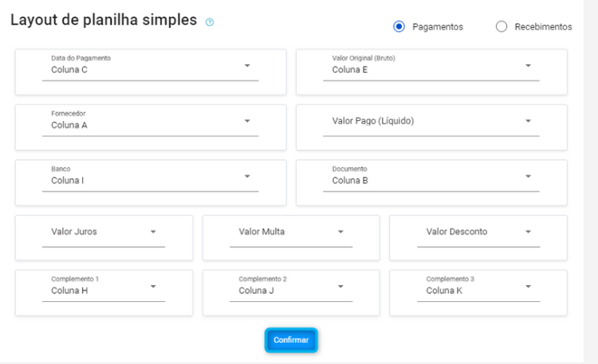Expand the Valor Juros dropdown
Screen dimensions: 598x364
[x=104, y=232]
